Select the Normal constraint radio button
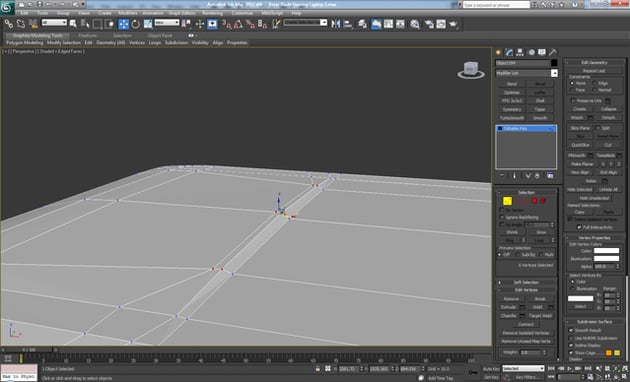 click(x=595, y=90)
